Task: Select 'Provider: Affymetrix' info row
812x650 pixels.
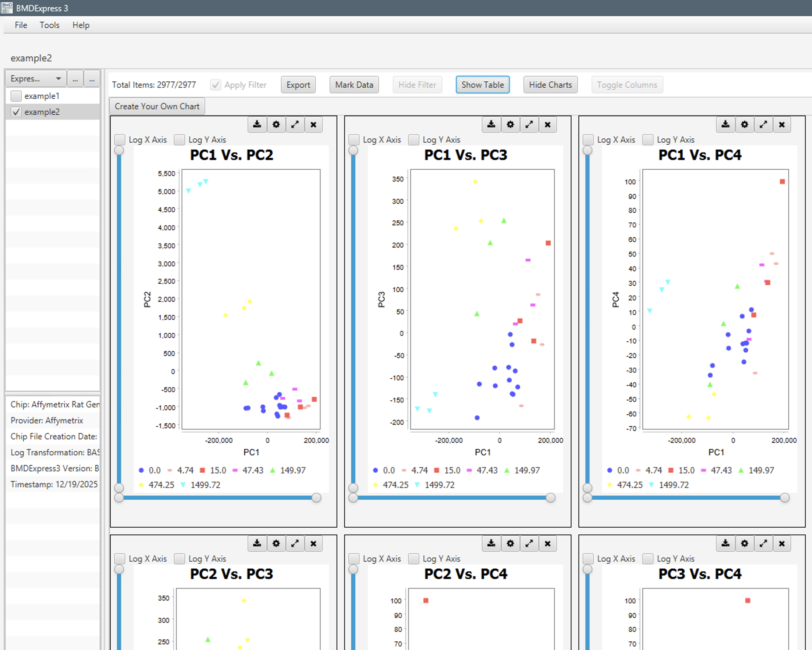Action: [x=53, y=420]
